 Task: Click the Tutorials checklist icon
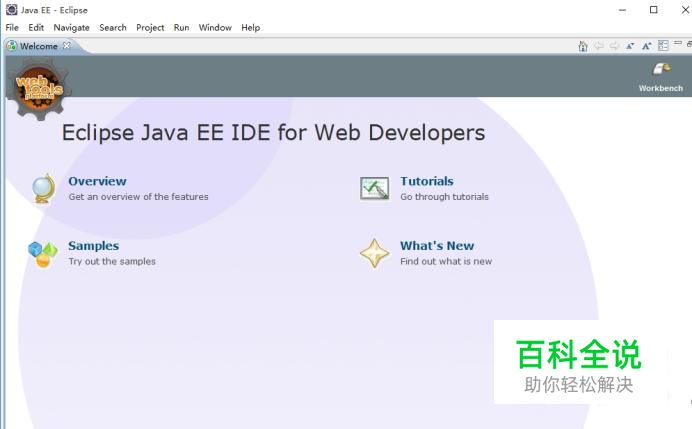click(x=374, y=188)
